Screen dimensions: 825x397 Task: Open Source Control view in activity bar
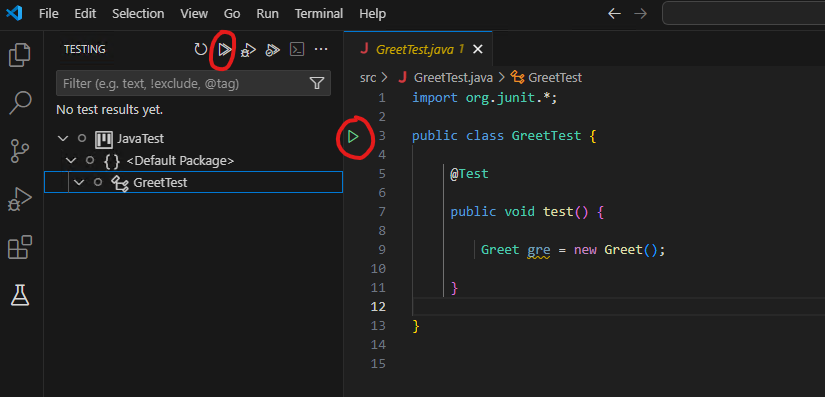[21, 151]
